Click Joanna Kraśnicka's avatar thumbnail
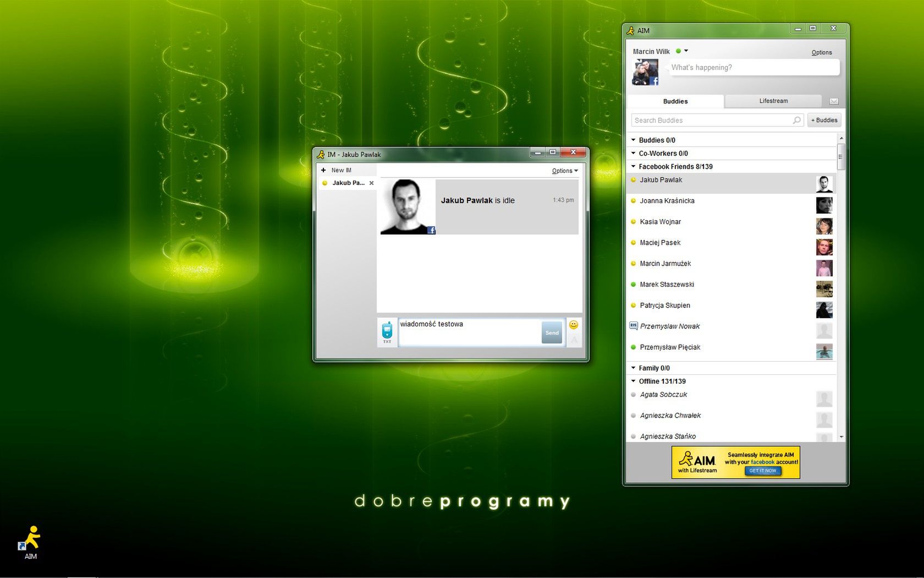The image size is (924, 578). 824,205
